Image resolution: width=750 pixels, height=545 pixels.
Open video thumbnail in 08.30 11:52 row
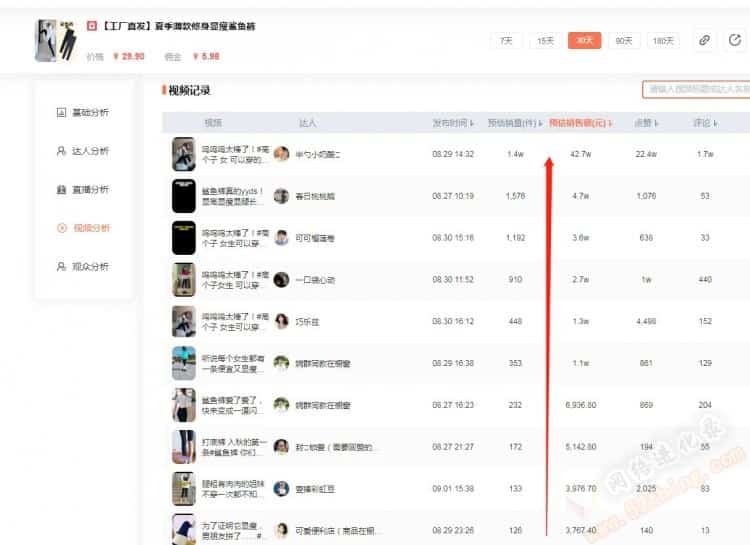pyautogui.click(x=184, y=279)
